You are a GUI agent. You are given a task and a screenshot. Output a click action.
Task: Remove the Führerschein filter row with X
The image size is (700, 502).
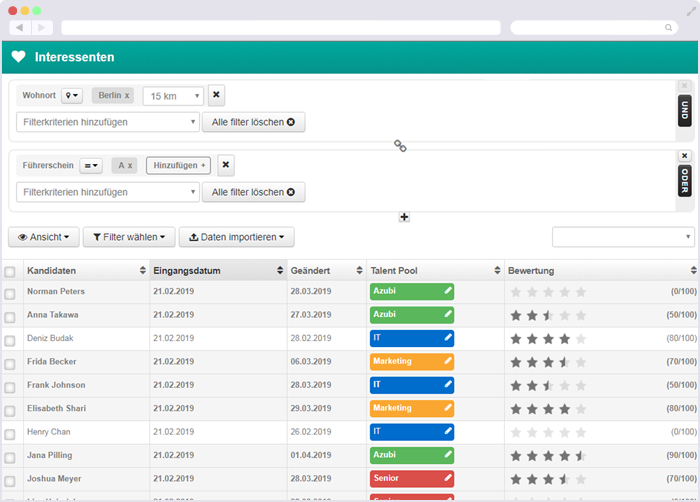pos(226,165)
